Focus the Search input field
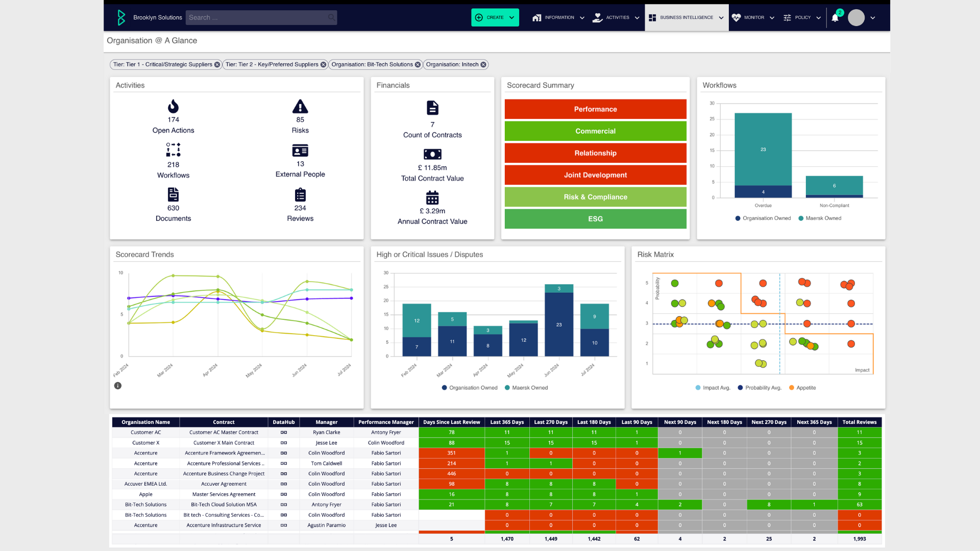Screen dimensions: 980x551 tap(261, 17)
